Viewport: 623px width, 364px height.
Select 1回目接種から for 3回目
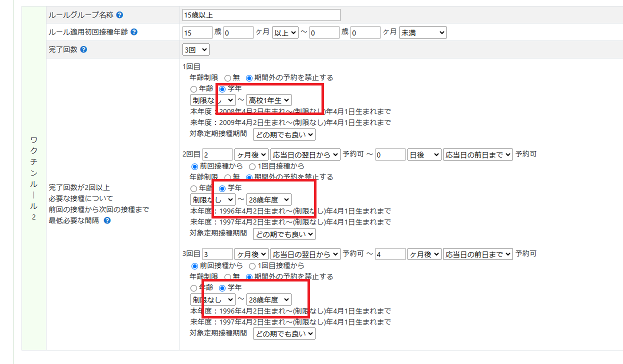coord(252,265)
